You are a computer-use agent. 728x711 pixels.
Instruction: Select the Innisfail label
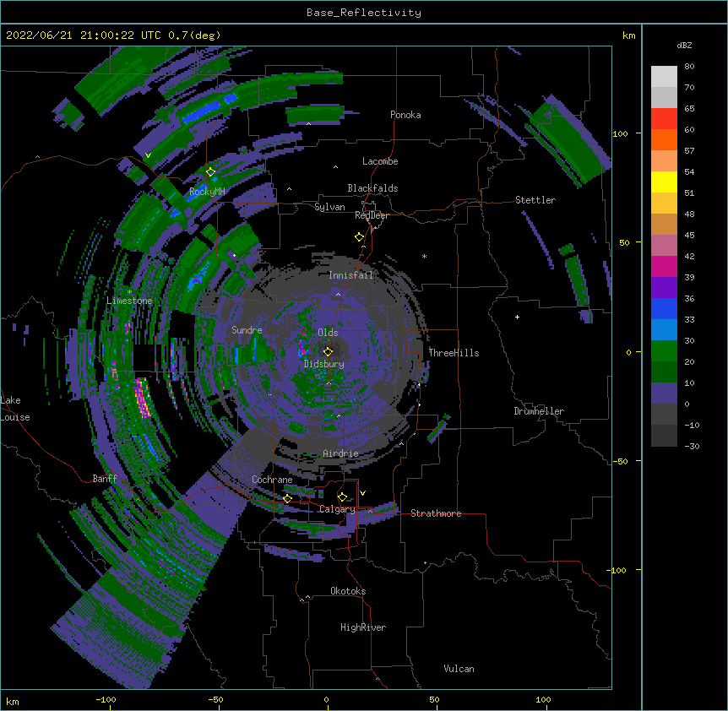click(351, 275)
